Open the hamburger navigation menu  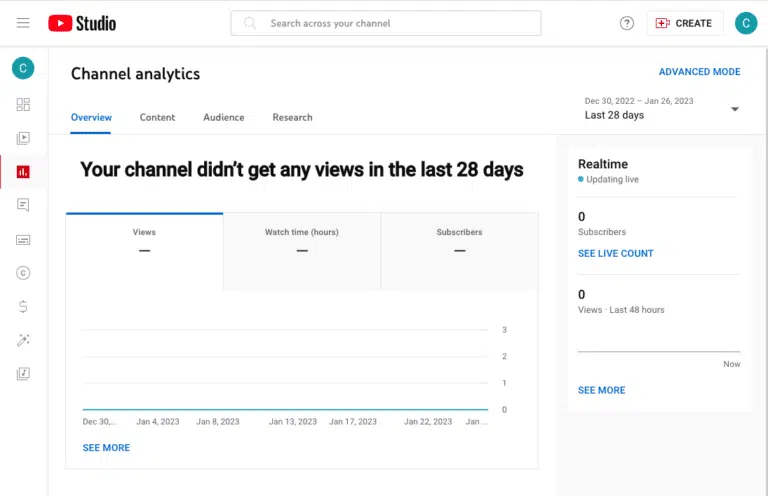[23, 23]
